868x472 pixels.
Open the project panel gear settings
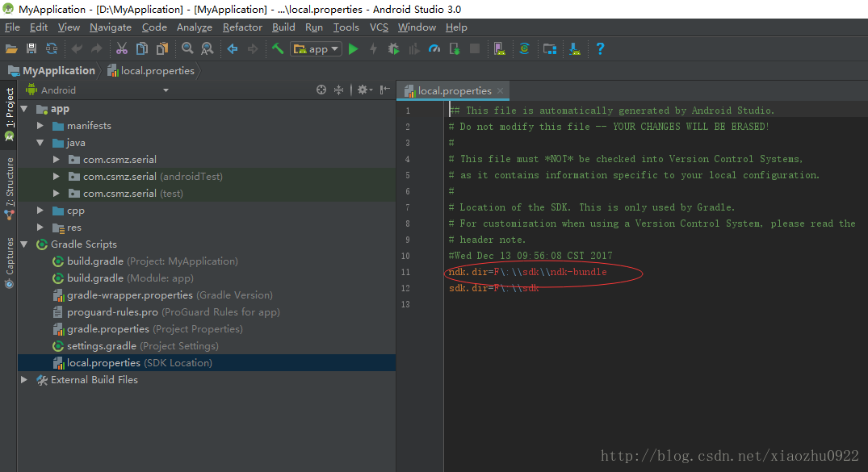coord(364,90)
